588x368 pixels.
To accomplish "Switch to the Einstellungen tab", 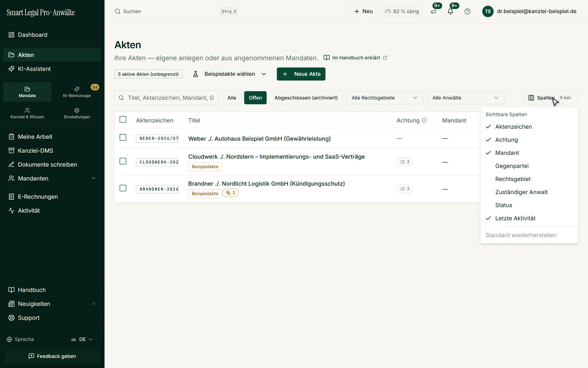I will [77, 113].
